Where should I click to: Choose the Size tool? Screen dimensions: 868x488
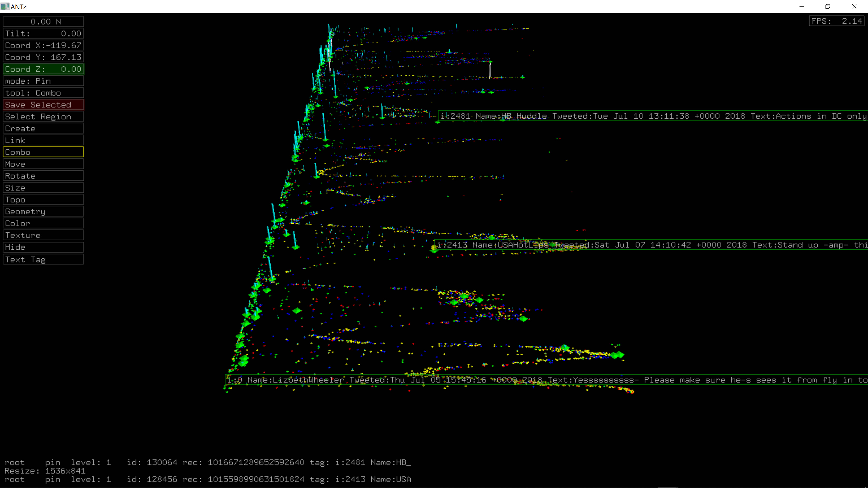click(43, 188)
